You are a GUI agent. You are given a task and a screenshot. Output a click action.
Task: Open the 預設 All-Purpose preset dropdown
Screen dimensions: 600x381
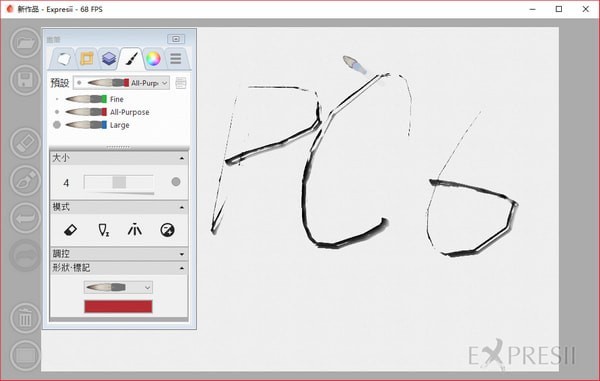click(121, 83)
